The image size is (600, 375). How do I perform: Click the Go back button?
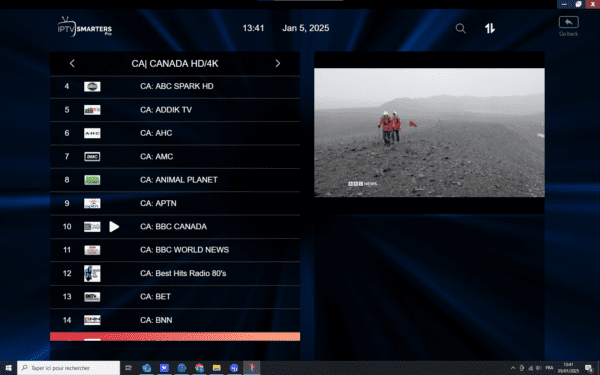569,26
